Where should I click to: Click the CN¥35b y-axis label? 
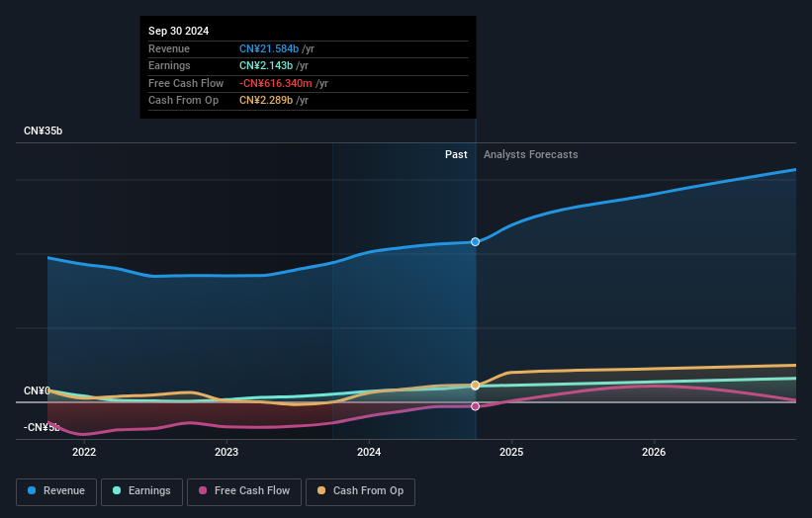(x=43, y=130)
